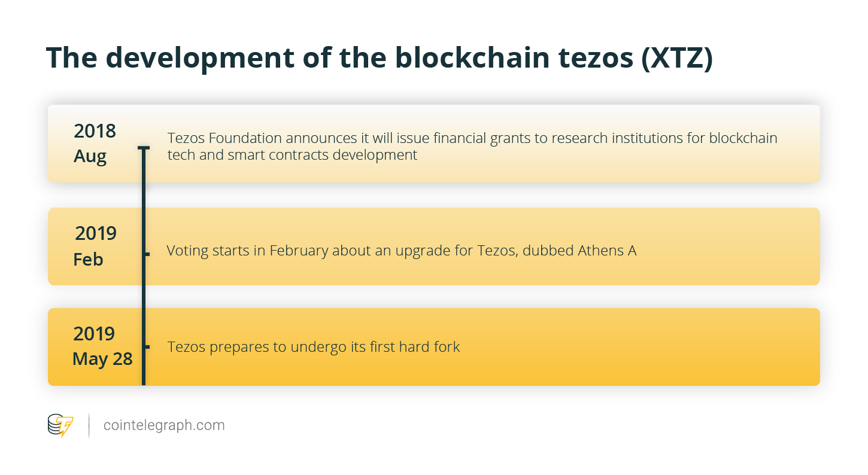Click the timeline tick mark beside May 28
This screenshot has width=868, height=475.
[x=145, y=347]
